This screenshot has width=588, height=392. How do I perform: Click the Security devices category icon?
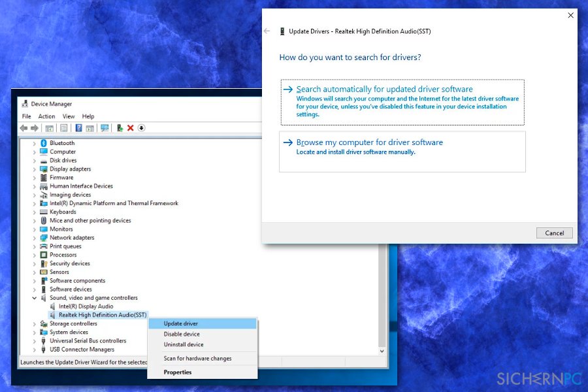coord(44,263)
